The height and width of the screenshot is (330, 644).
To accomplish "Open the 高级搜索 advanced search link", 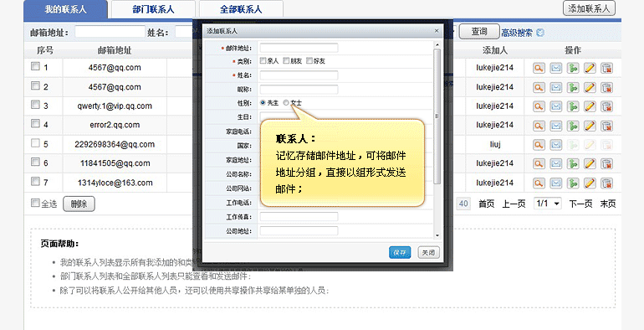I will [517, 33].
